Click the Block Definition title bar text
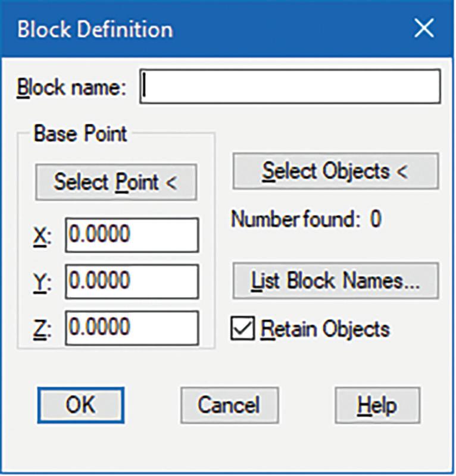The height and width of the screenshot is (476, 456). tap(95, 30)
